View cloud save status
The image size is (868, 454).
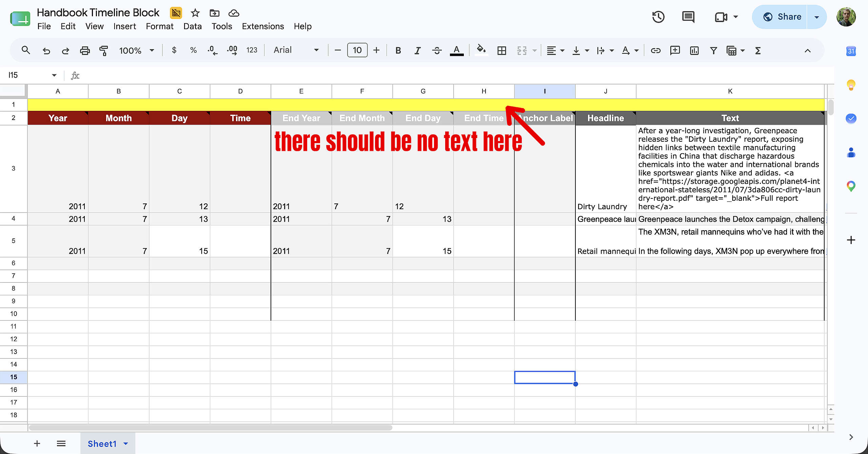[234, 13]
